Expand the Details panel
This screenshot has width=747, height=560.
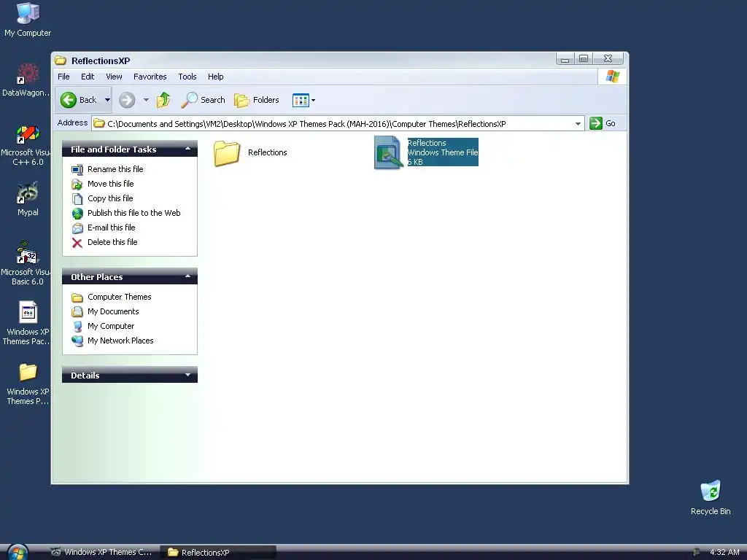[187, 375]
